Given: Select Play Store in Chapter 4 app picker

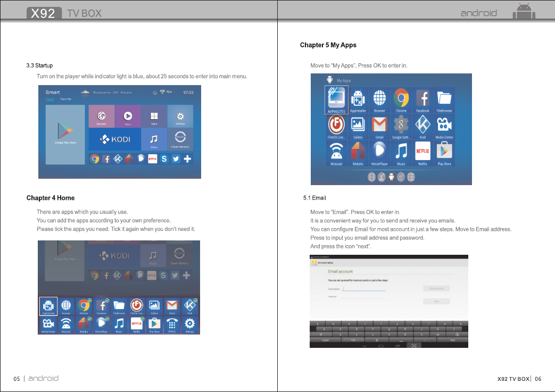Looking at the screenshot, I should click(154, 325).
